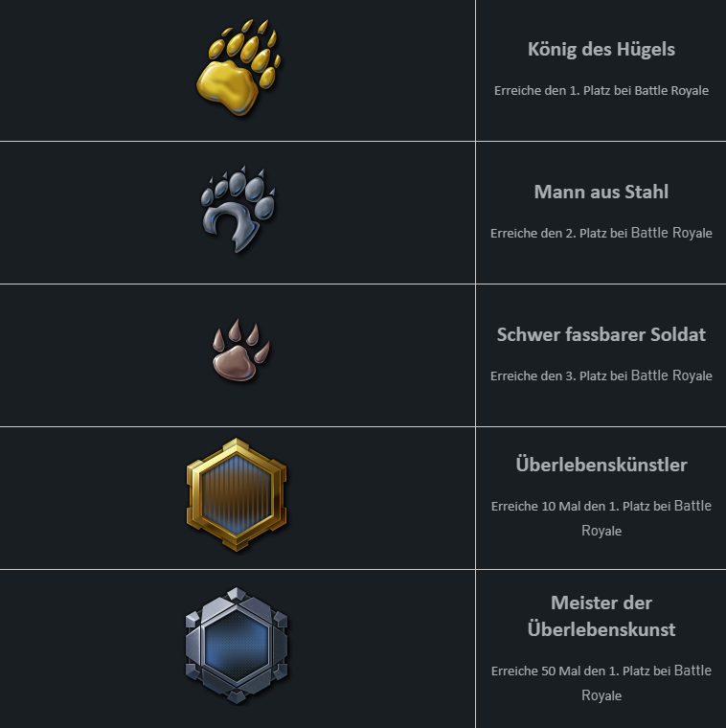Select the Mann aus Stahl heading
The width and height of the screenshot is (726, 728).
[x=601, y=192]
